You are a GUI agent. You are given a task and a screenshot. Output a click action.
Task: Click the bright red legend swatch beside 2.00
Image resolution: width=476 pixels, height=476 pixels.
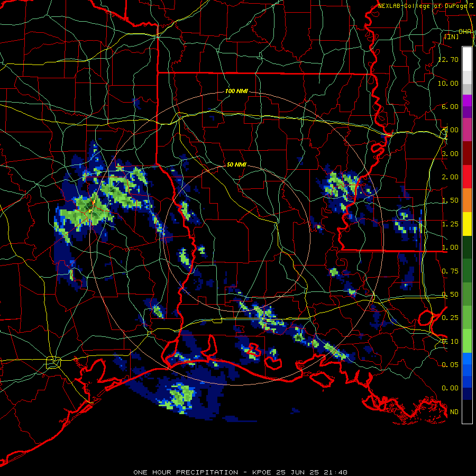pos(467,177)
